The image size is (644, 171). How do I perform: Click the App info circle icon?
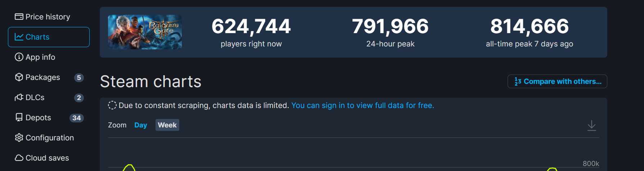(19, 57)
